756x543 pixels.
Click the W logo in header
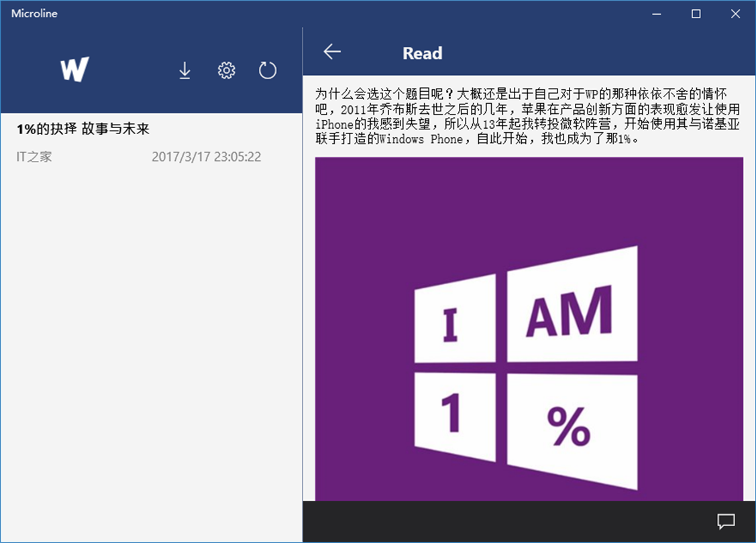[x=74, y=69]
